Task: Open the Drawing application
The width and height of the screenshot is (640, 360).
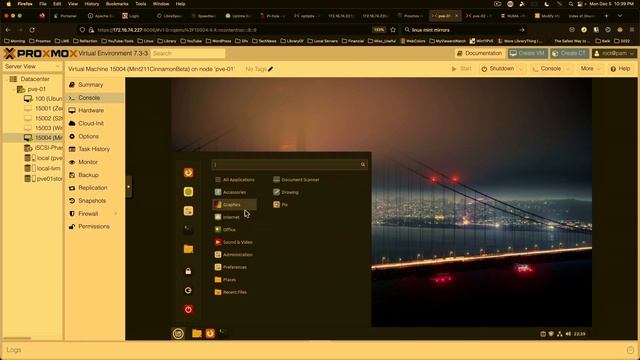Action: coord(286,192)
